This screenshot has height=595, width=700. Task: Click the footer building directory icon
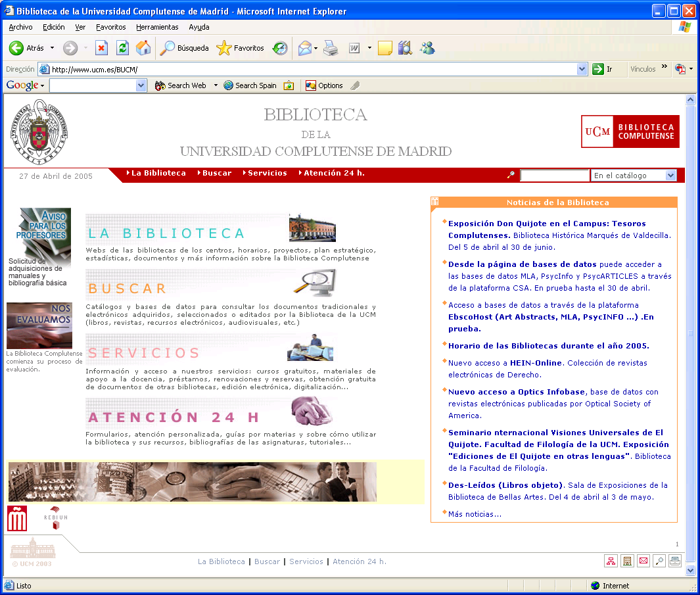(x=627, y=561)
